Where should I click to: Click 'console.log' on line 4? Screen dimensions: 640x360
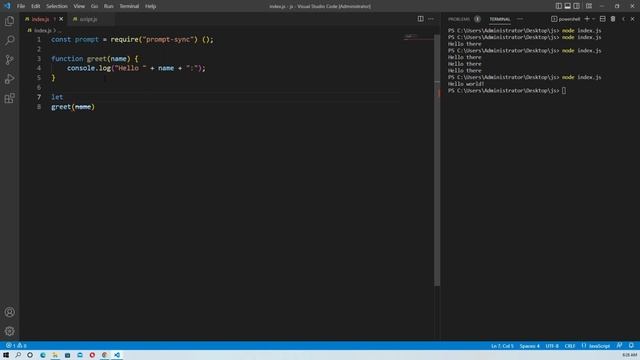pyautogui.click(x=89, y=68)
